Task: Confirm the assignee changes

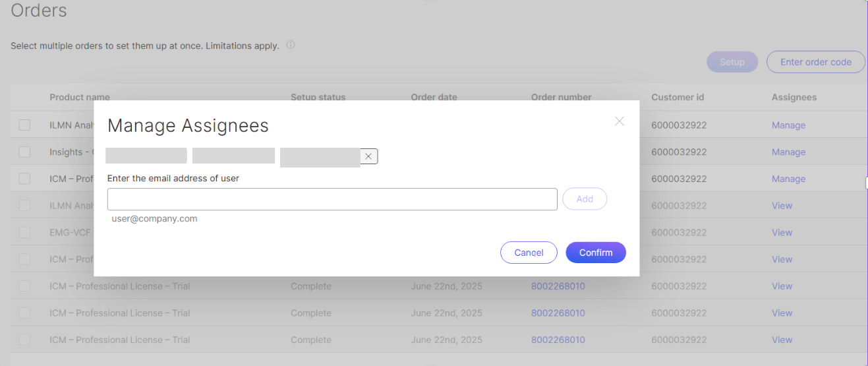Action: coord(595,253)
